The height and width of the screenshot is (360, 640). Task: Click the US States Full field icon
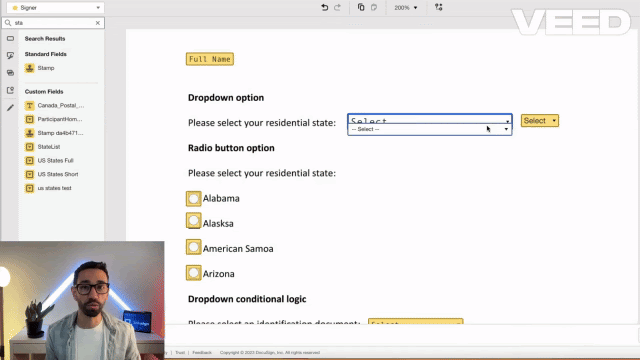[x=29, y=160]
